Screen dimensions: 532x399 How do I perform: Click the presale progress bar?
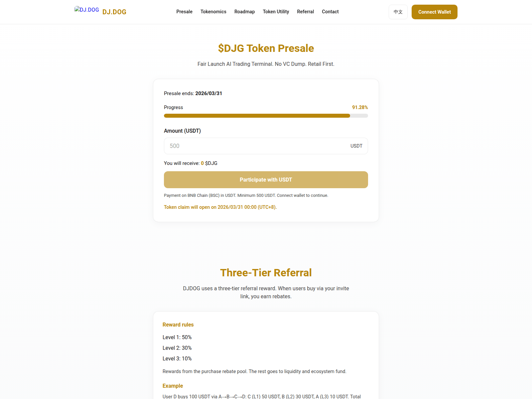pyautogui.click(x=266, y=116)
